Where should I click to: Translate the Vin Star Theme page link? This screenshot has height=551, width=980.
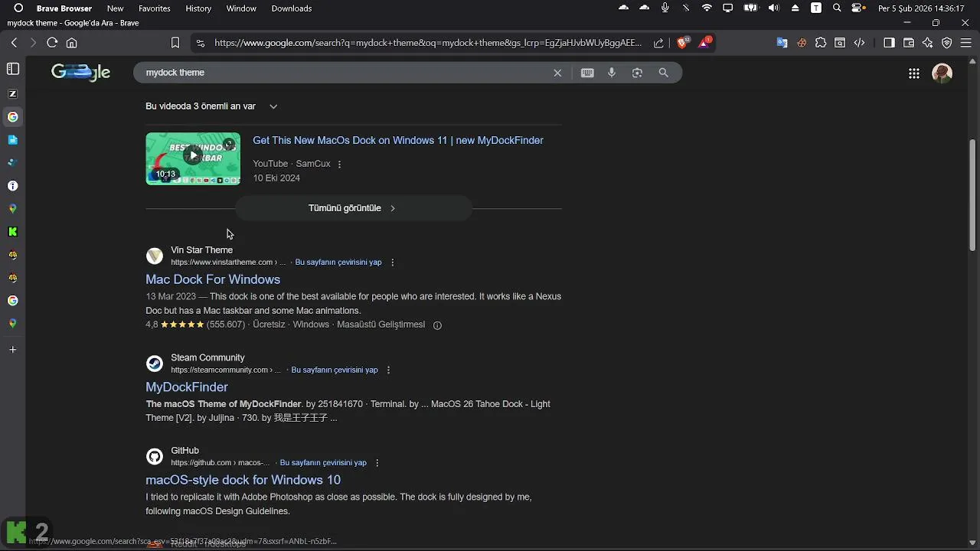pyautogui.click(x=338, y=262)
